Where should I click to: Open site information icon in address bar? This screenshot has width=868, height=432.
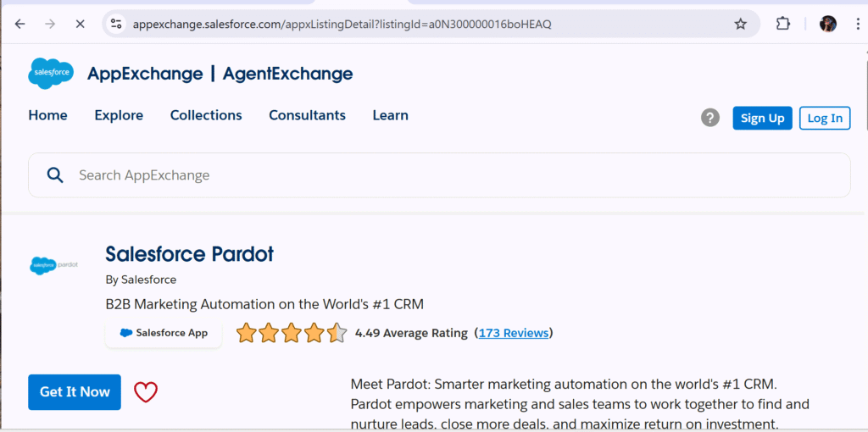[116, 24]
